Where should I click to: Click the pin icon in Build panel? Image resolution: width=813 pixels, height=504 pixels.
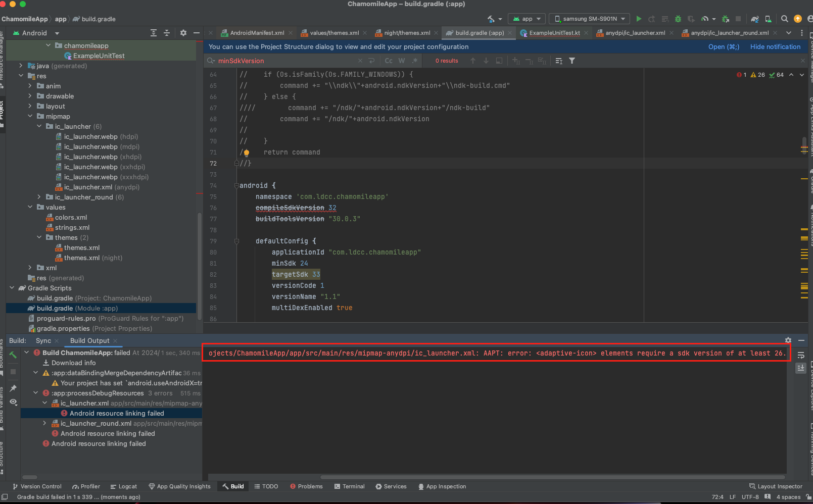(x=13, y=388)
